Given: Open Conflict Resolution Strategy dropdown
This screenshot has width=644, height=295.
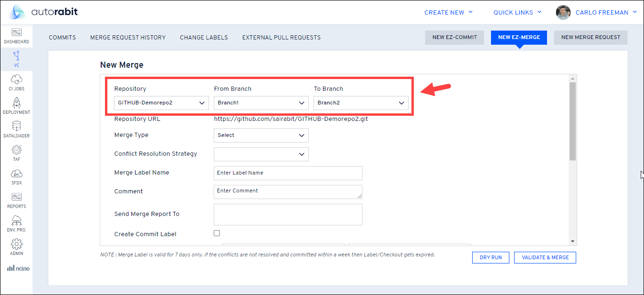Looking at the screenshot, I should [261, 154].
